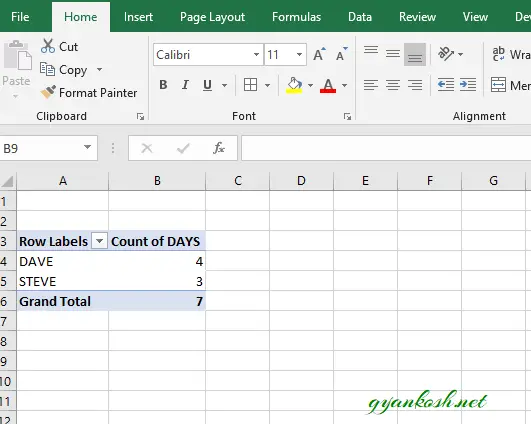531x424 pixels.
Task: Click the formula bar Enter checkmark
Action: [183, 148]
